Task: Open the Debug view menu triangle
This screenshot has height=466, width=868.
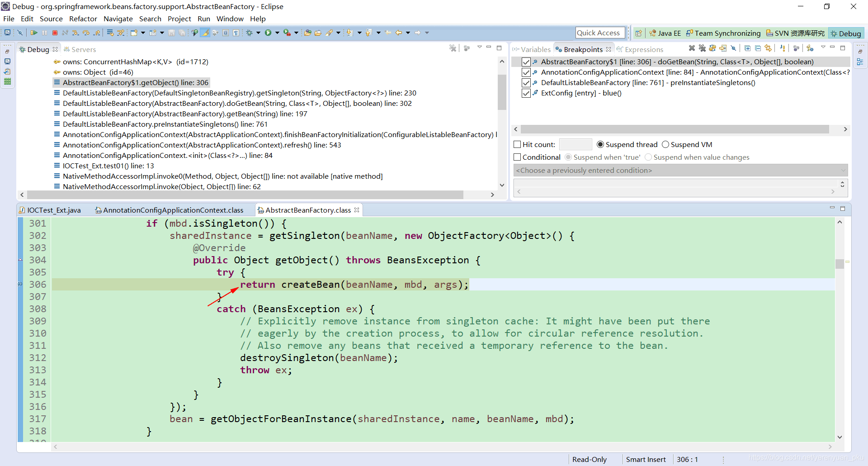Action: click(480, 47)
